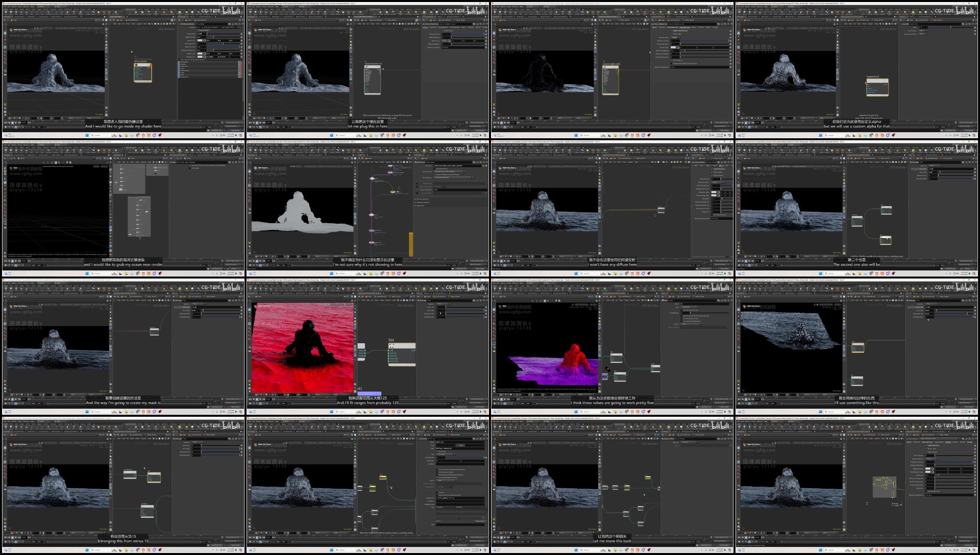980x555 pixels.
Task: Open Edit menu in 'not showing in here' frame
Action: (254, 145)
